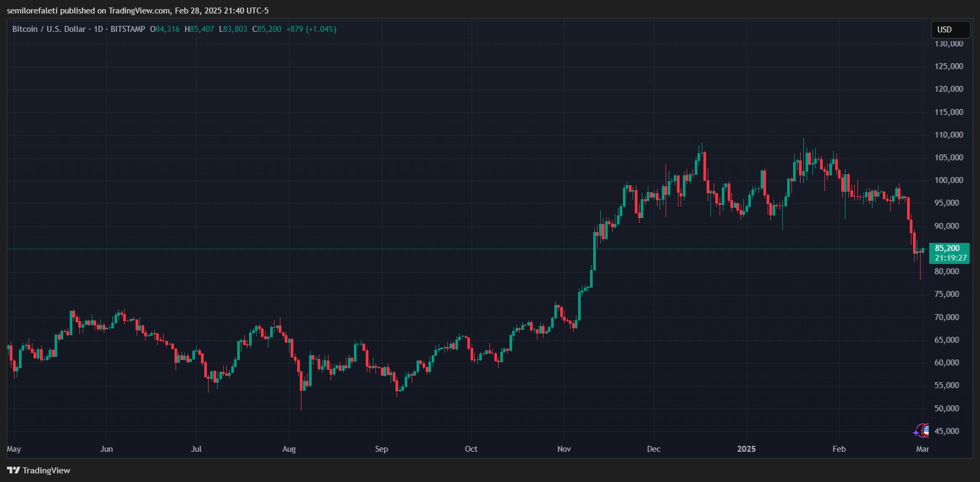Click the Nov label on time axis
This screenshot has height=482, width=980.
[x=564, y=449]
